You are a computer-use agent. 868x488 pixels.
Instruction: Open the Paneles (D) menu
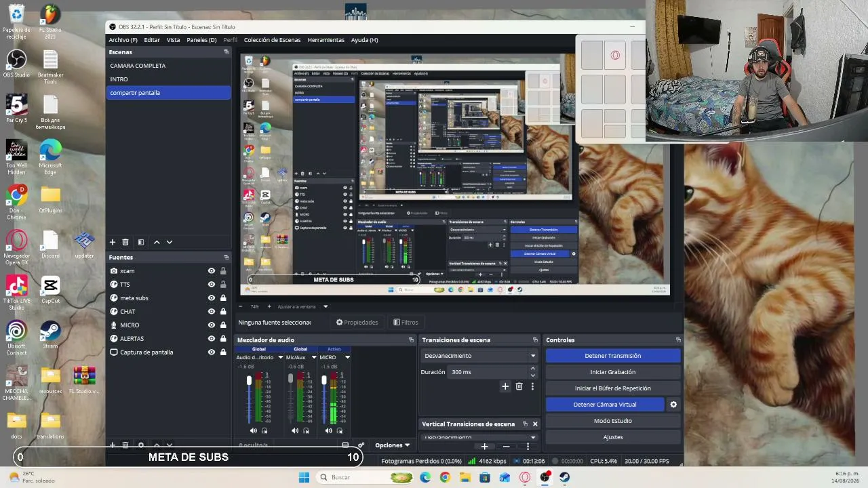pos(201,40)
